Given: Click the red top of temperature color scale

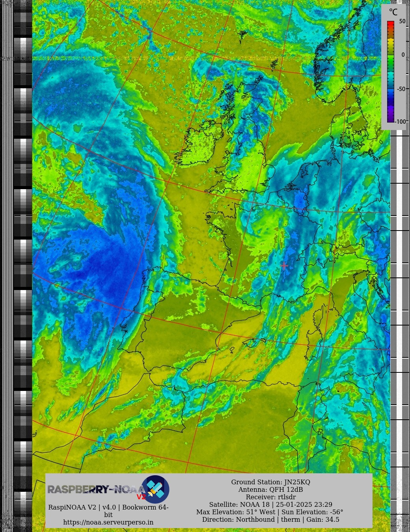Looking at the screenshot, I should pyautogui.click(x=390, y=24).
